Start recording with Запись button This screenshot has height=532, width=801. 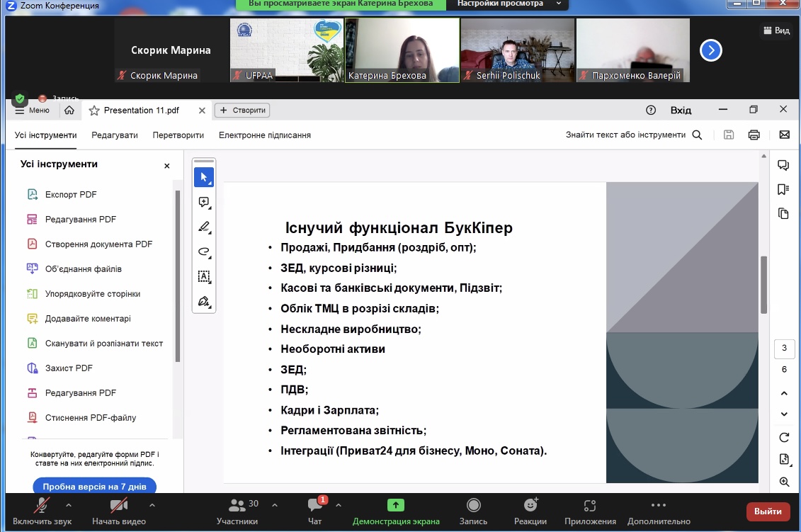pyautogui.click(x=473, y=511)
